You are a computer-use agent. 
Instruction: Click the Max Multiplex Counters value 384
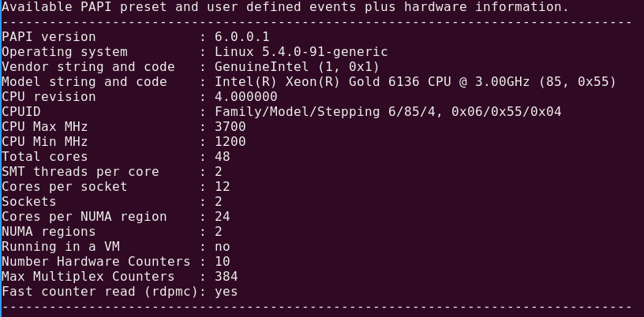click(227, 277)
